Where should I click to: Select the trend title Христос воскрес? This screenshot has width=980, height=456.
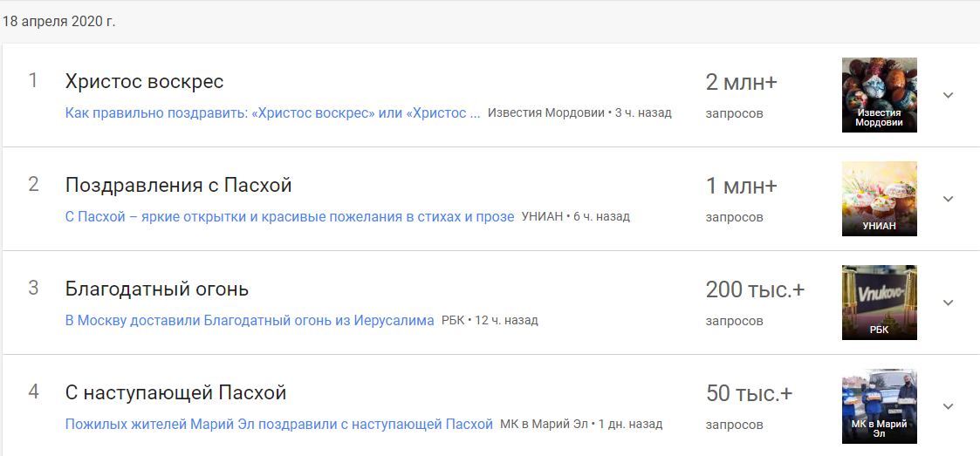pyautogui.click(x=144, y=82)
